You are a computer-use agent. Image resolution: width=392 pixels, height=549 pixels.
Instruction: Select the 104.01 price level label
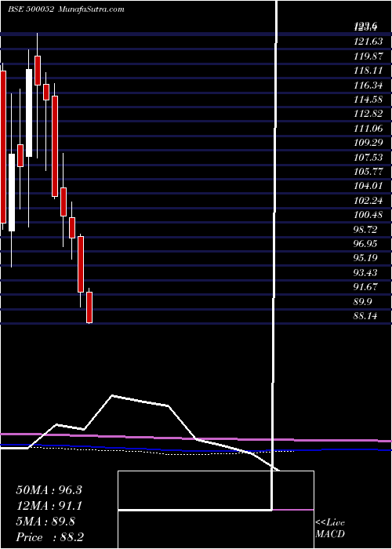[368, 186]
